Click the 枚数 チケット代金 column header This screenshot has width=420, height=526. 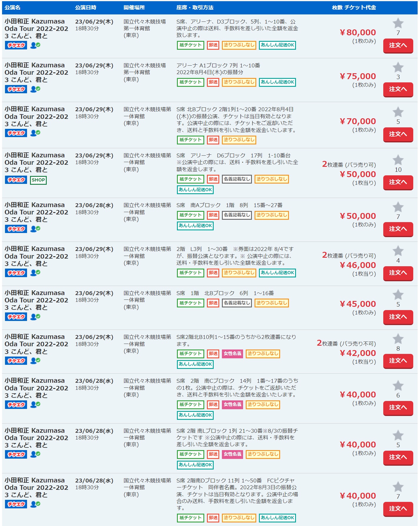click(354, 8)
